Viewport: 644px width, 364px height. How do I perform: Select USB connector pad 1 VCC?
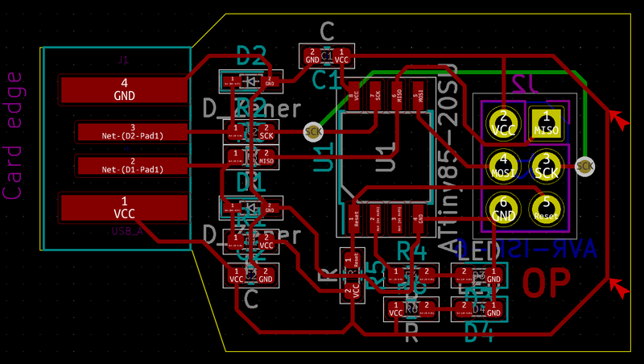click(x=124, y=207)
